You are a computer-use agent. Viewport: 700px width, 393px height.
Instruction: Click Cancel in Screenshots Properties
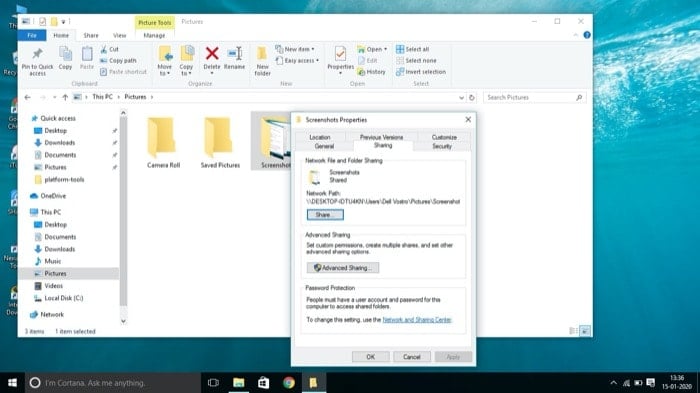coord(412,357)
